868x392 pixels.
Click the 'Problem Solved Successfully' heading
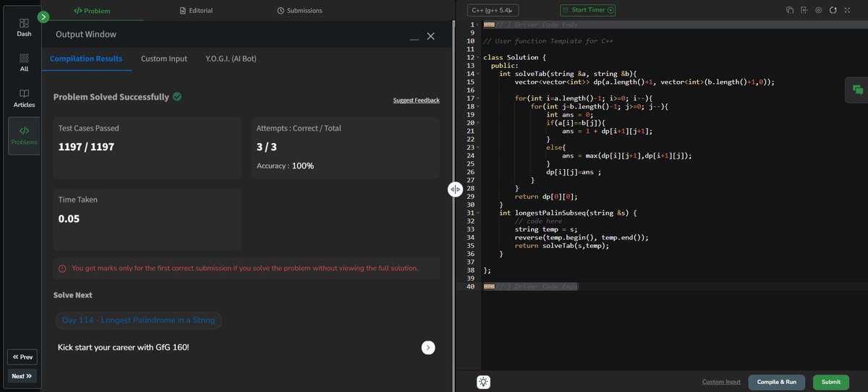coord(111,97)
